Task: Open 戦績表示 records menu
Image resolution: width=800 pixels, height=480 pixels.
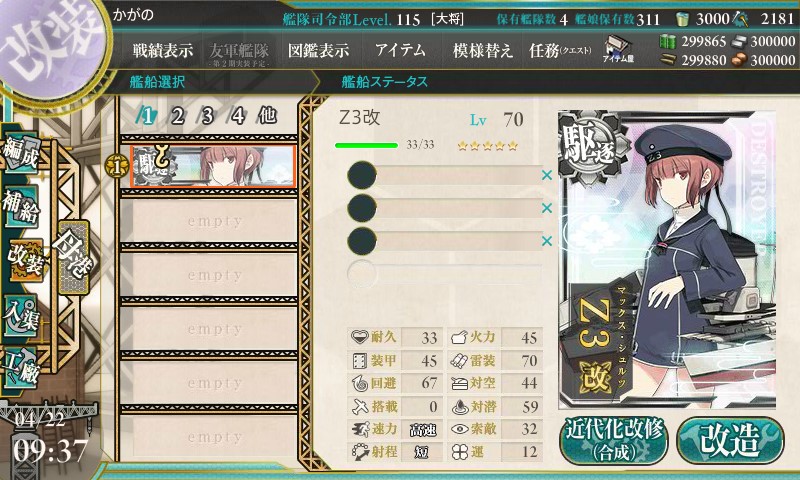Action: [x=163, y=50]
